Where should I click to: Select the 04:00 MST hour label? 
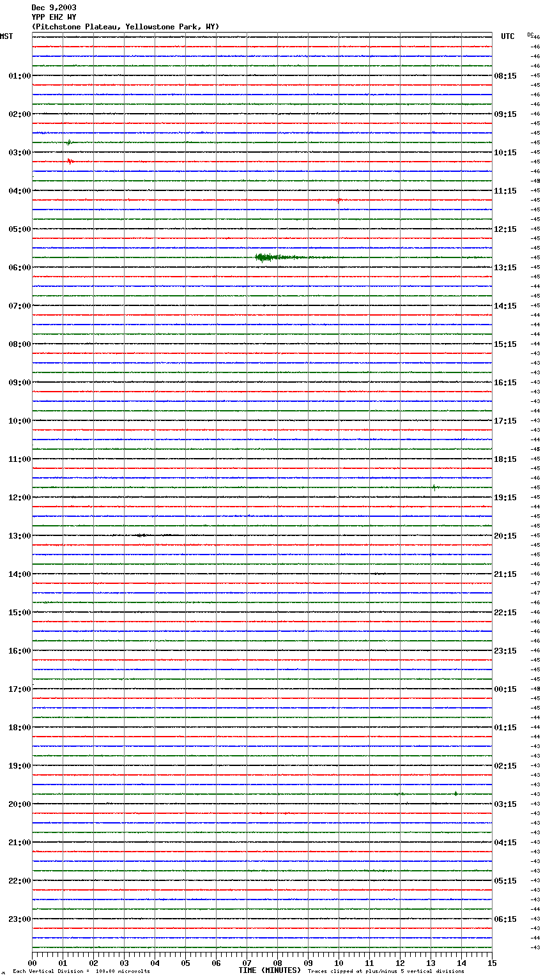pos(20,191)
